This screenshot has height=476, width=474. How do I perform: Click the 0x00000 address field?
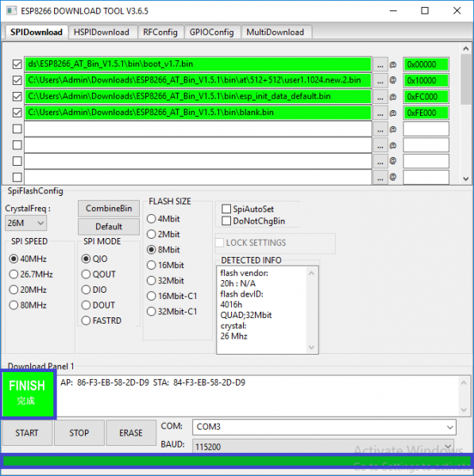[x=426, y=64]
